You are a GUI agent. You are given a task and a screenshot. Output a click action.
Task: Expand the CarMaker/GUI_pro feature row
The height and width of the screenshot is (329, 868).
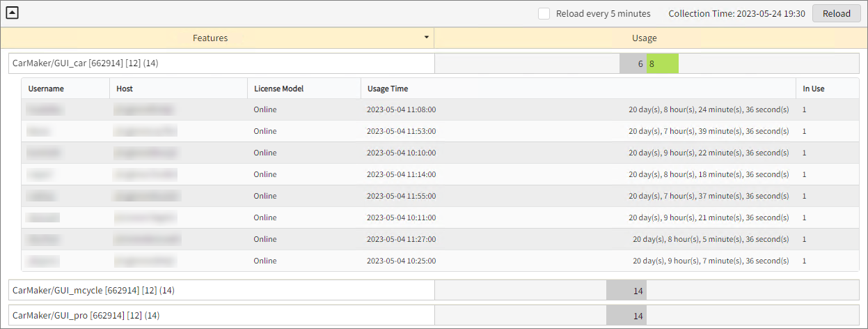pos(221,315)
